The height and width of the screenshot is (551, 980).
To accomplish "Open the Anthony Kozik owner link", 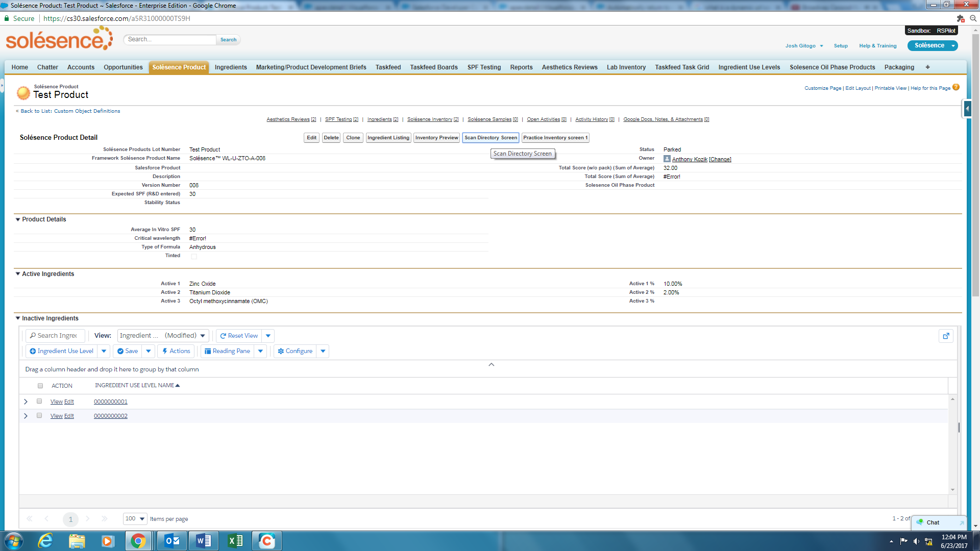I will tap(690, 159).
